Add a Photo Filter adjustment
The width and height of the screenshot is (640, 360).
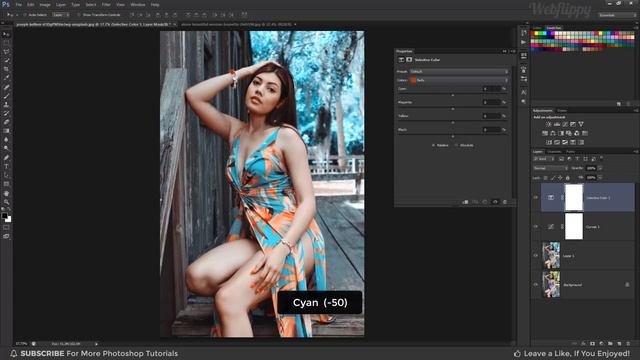[x=569, y=133]
